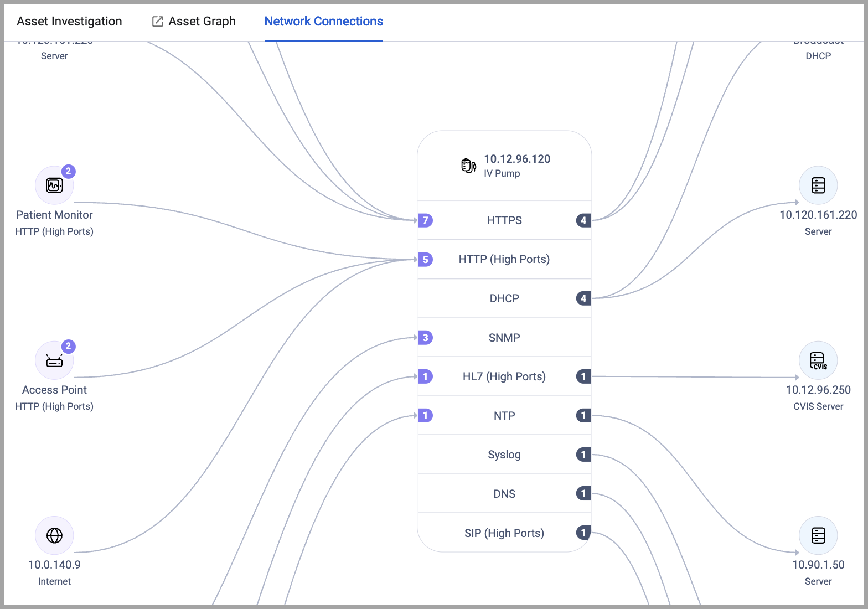Click the outbound 4 badge on DHCP

(x=583, y=298)
